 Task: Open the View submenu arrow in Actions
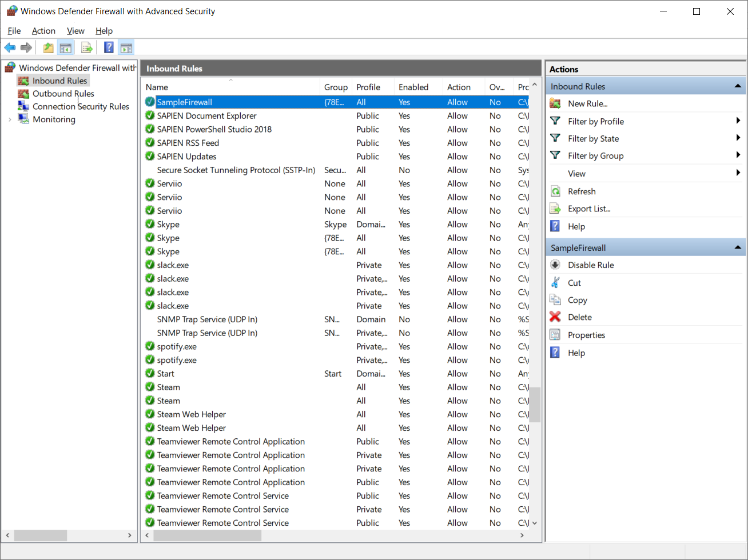(738, 173)
